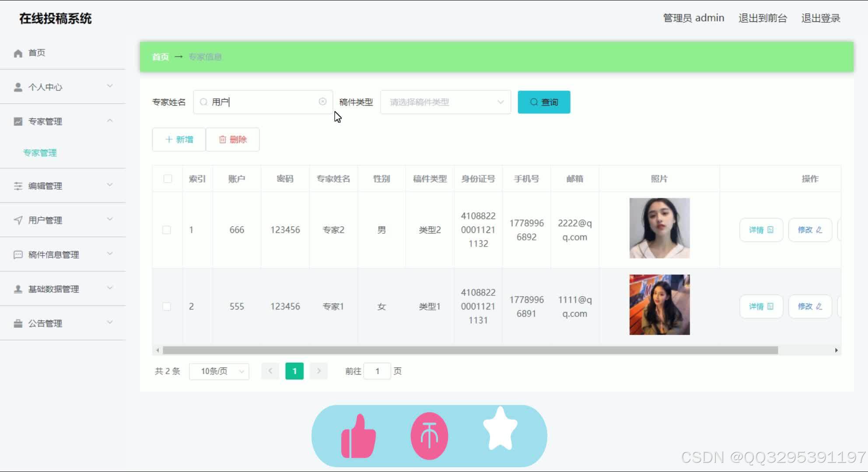Expand the 个人中心 menu

coord(110,86)
